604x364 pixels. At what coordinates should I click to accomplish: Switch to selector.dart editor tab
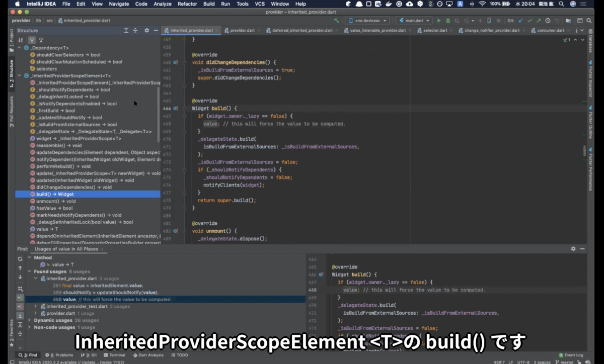[435, 30]
